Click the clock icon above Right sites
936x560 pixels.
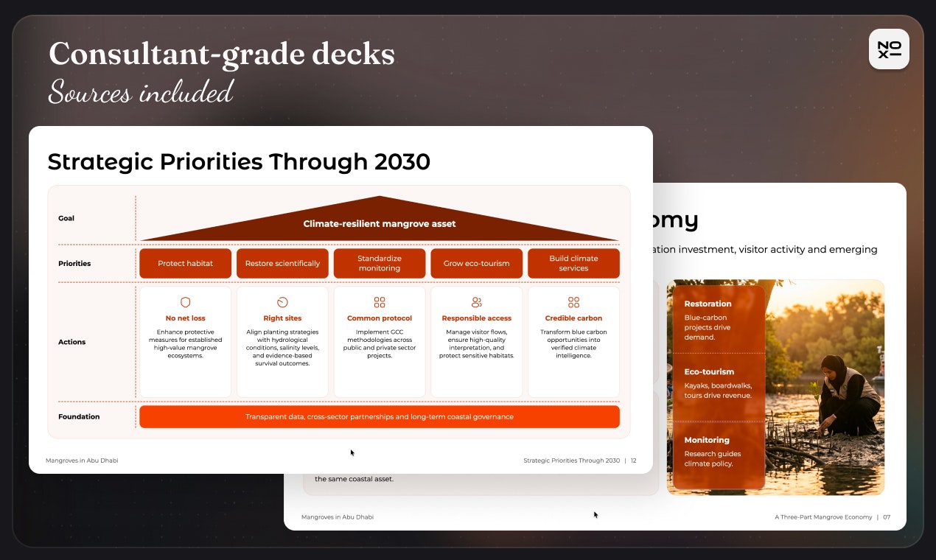point(282,302)
